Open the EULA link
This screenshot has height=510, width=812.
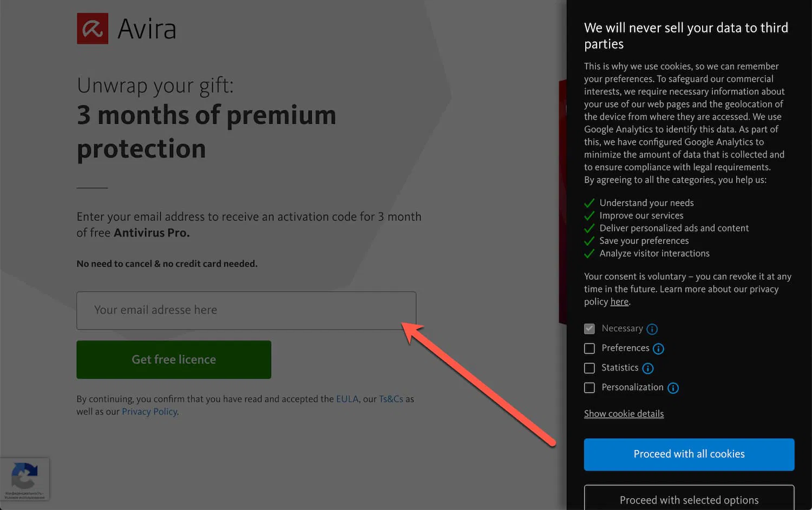click(x=347, y=399)
